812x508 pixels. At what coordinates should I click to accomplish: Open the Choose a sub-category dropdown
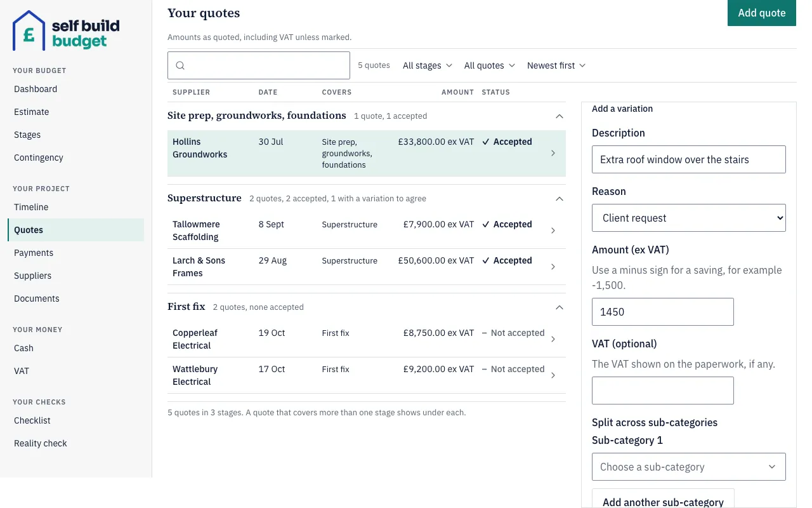click(x=689, y=467)
